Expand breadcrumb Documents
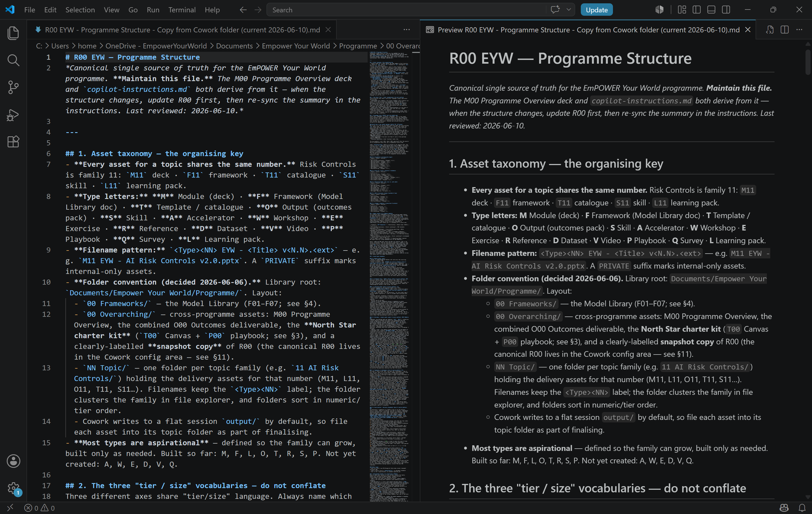 235,46
